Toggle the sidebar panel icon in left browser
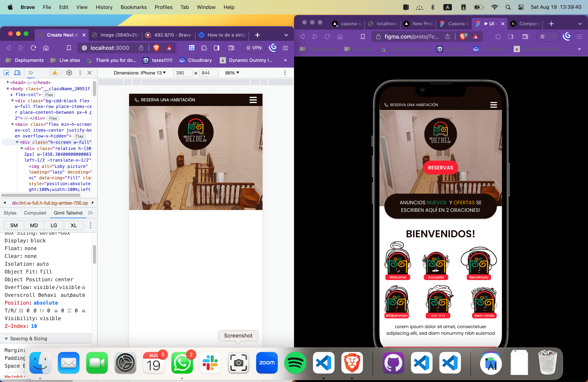The width and height of the screenshot is (588, 382). pos(217,48)
